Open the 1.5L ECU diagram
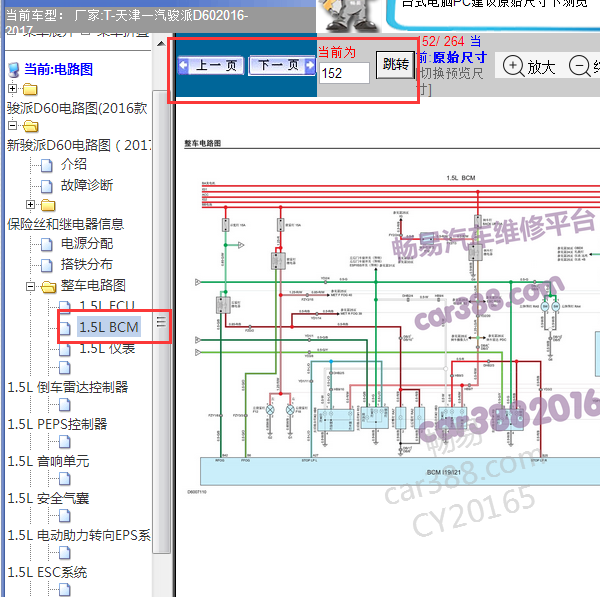The height and width of the screenshot is (597, 600). point(107,306)
